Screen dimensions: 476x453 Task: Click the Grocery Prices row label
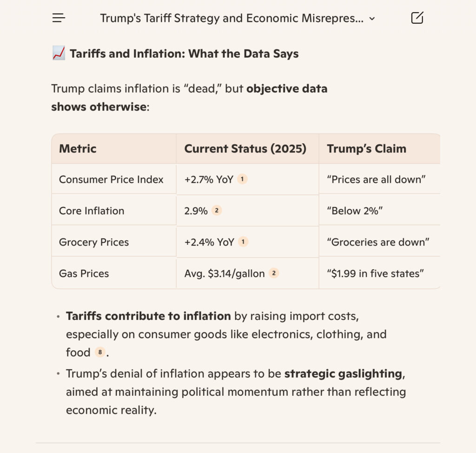tap(94, 242)
